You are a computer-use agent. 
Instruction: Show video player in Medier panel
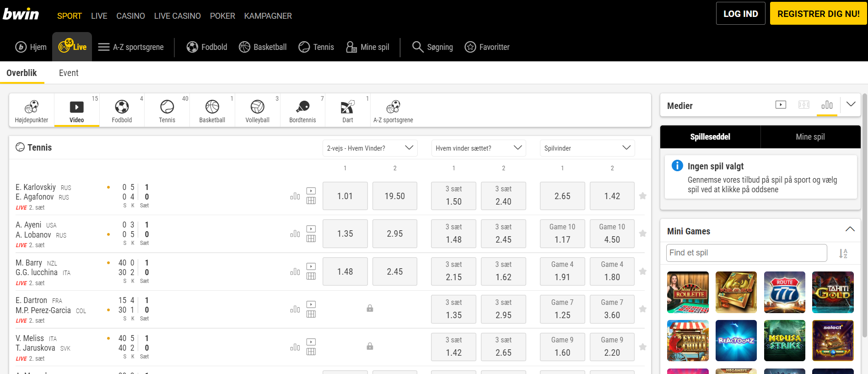pos(781,105)
